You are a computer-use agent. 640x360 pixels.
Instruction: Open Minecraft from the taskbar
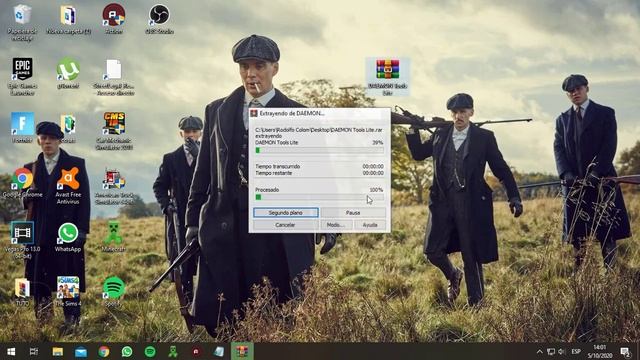coord(173,351)
